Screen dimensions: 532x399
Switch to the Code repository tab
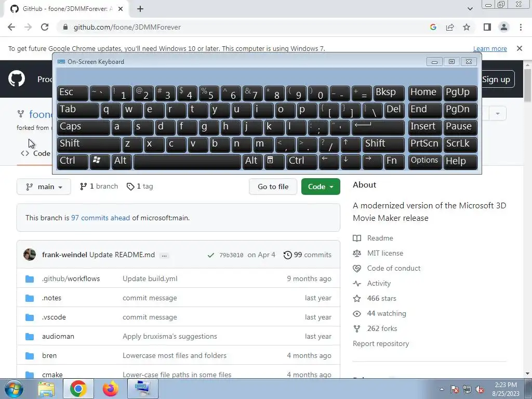36,153
